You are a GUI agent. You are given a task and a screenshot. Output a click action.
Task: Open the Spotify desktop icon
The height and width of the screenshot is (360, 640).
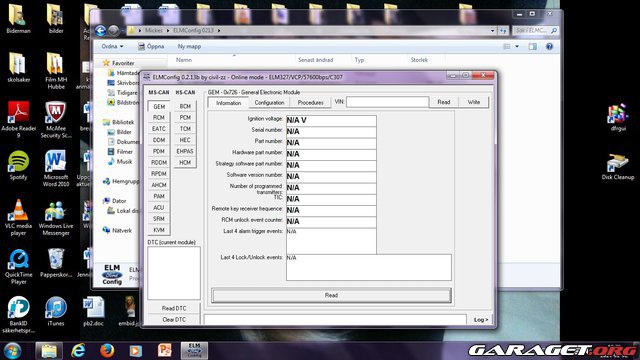click(x=18, y=165)
